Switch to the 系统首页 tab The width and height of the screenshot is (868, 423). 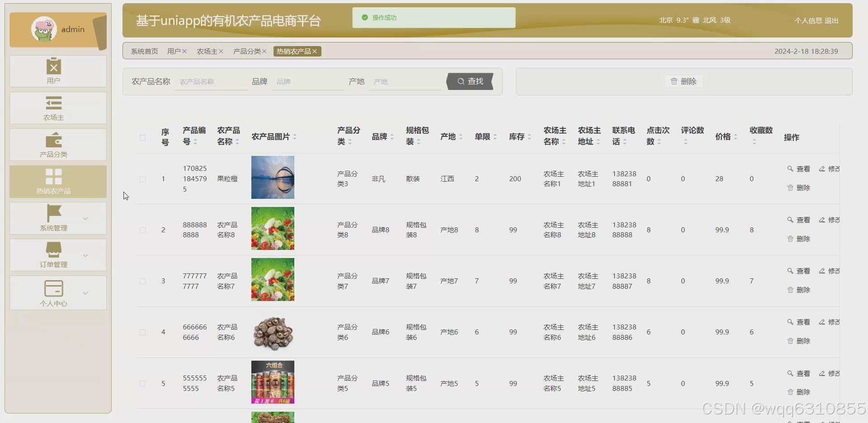(144, 51)
